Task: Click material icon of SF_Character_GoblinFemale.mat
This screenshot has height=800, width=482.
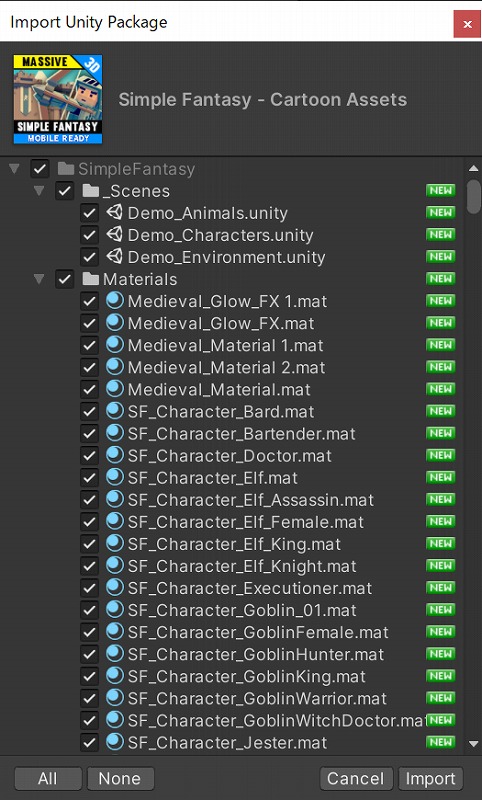Action: click(115, 632)
